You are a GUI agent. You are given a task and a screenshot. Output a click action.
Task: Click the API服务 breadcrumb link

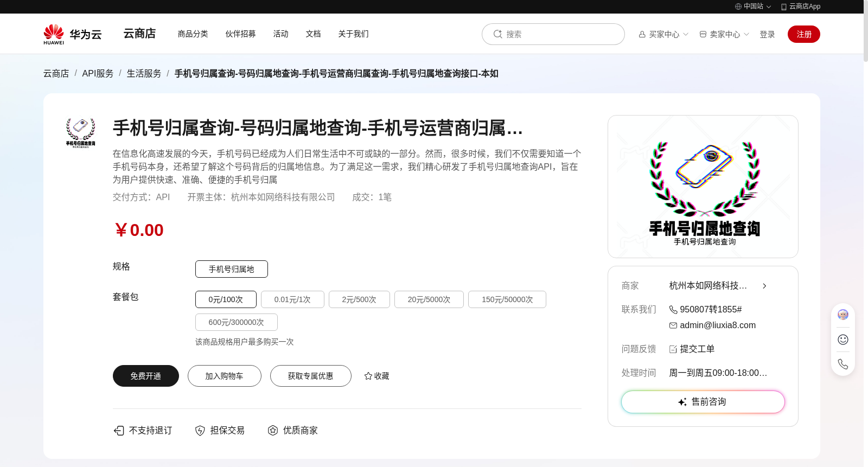point(98,73)
